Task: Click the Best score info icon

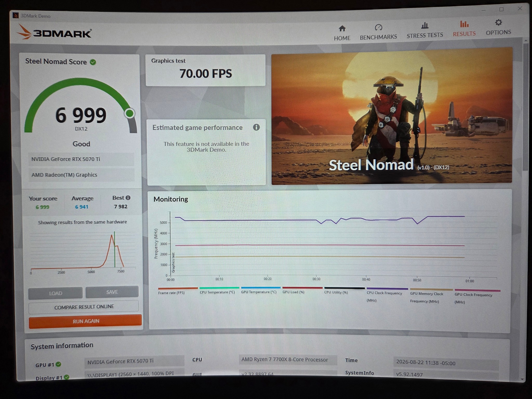Action: (128, 198)
